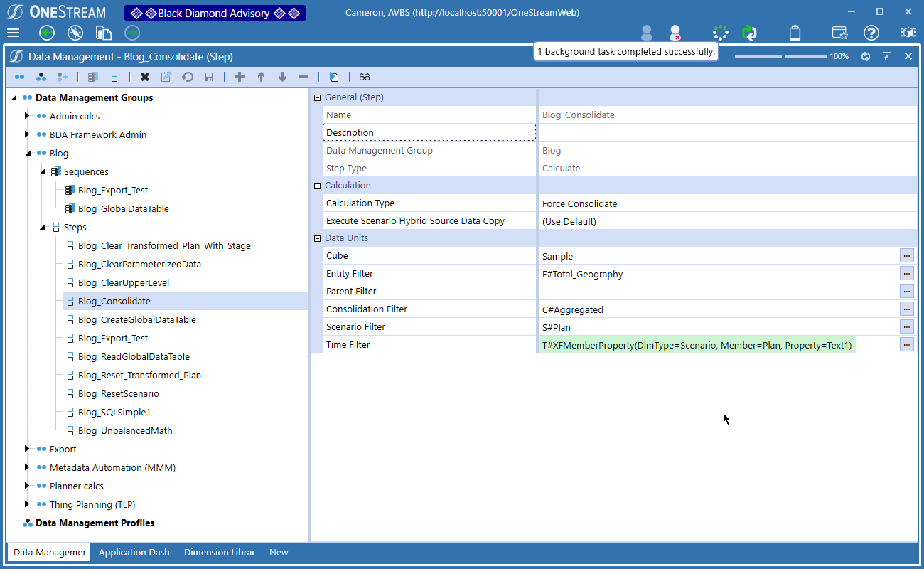Collapse the Steps folder

(x=42, y=228)
